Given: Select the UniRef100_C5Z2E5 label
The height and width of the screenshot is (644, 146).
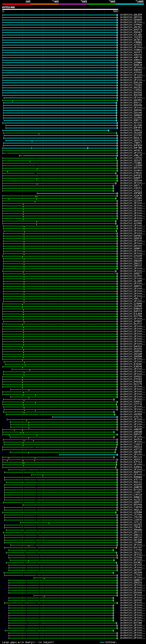Looking at the screenshot, I should click(131, 37).
